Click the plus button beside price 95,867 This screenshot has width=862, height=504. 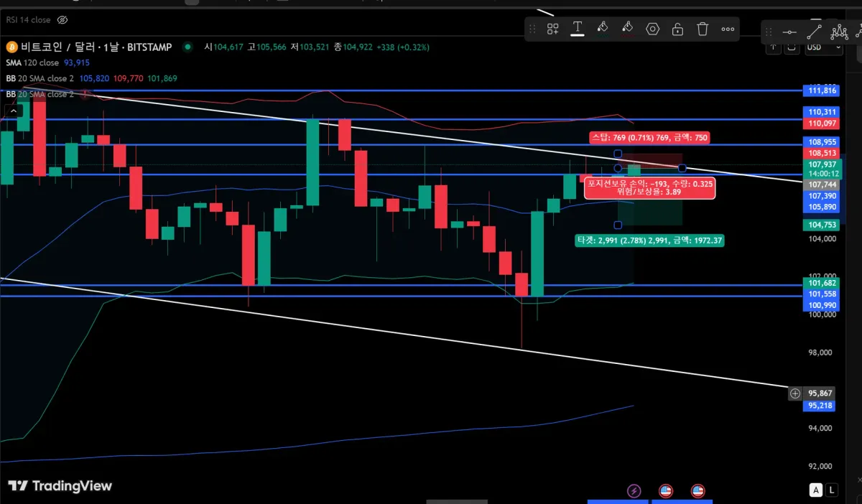point(794,393)
